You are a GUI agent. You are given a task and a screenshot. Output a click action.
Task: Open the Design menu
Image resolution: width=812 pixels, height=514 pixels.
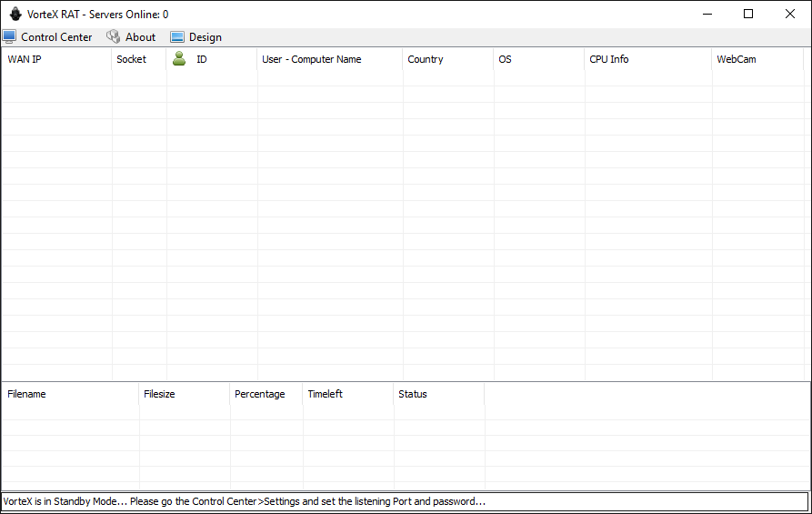[x=205, y=37]
